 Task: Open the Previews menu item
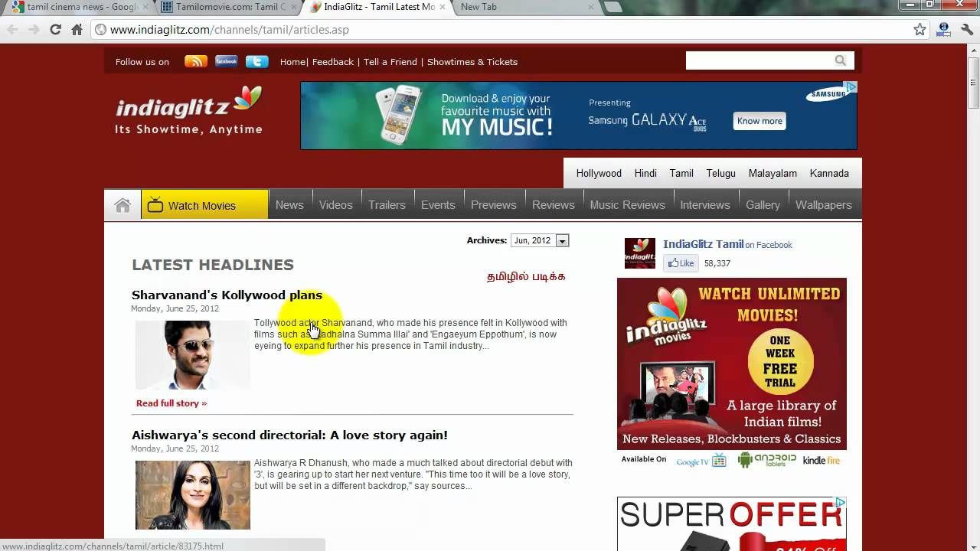point(494,205)
